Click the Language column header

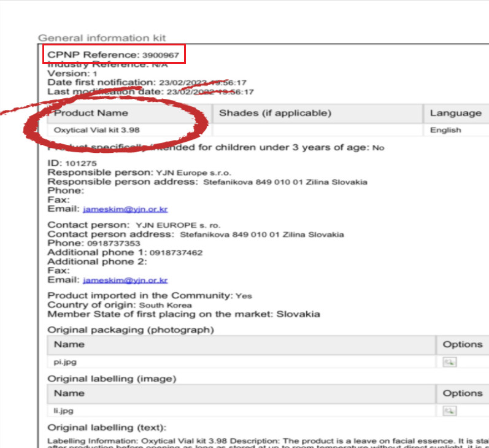pyautogui.click(x=456, y=113)
